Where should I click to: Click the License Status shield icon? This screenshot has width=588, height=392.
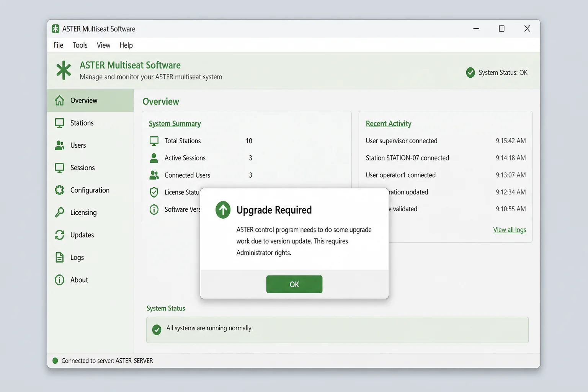pyautogui.click(x=154, y=192)
